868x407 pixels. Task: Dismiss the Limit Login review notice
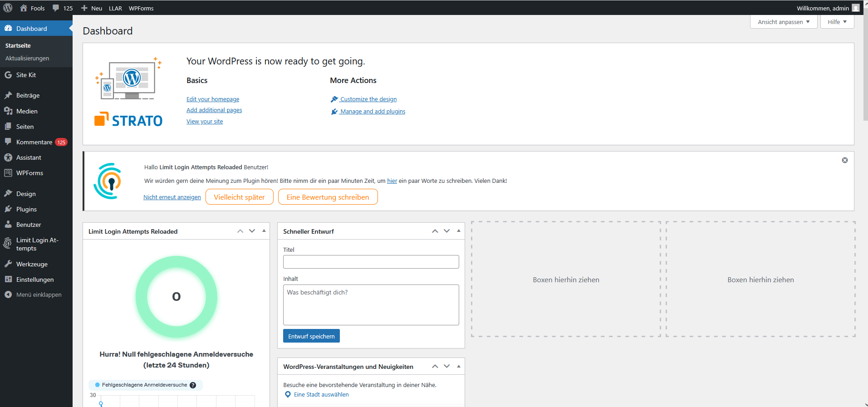845,160
